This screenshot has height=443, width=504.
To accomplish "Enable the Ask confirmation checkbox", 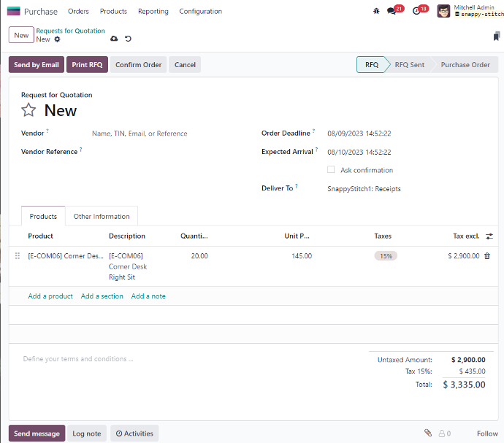I will (331, 169).
